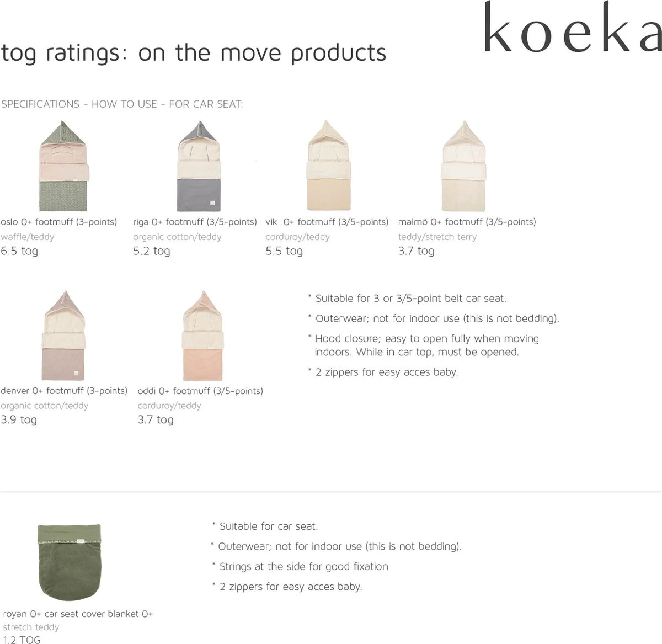Click the 1.2 TOG rating under royan

click(x=22, y=640)
